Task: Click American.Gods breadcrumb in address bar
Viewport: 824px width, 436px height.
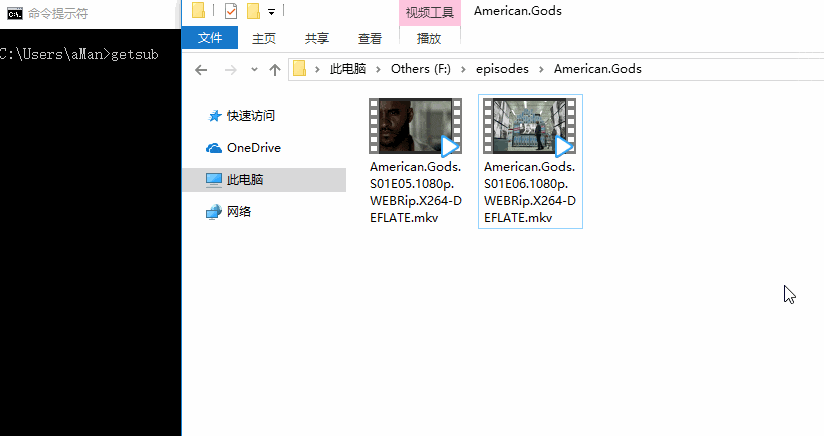Action: [x=598, y=69]
